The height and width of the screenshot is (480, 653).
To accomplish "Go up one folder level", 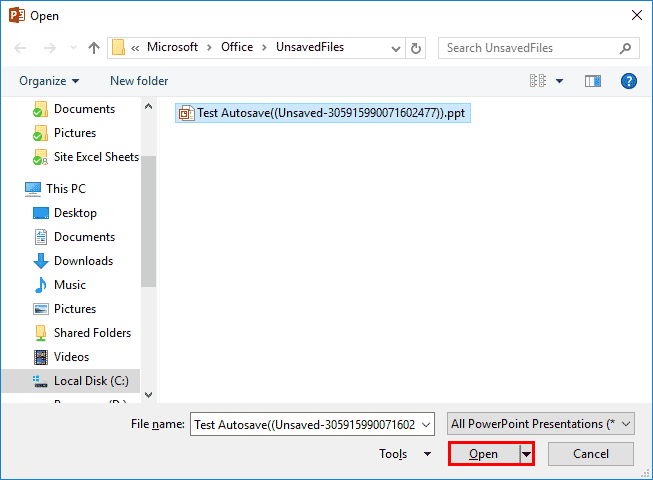I will point(94,48).
